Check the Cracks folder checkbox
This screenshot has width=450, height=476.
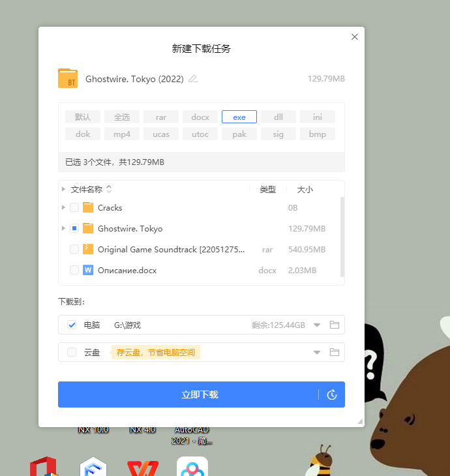(x=74, y=208)
